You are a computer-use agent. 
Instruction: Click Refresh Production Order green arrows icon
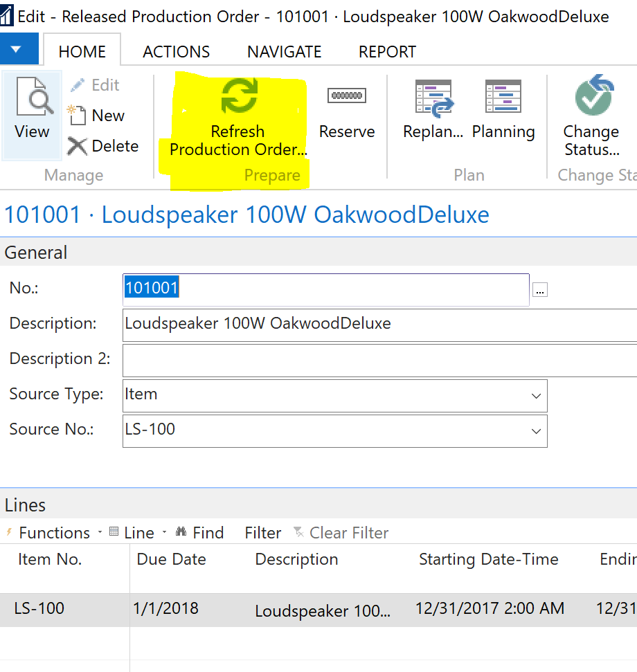[239, 96]
